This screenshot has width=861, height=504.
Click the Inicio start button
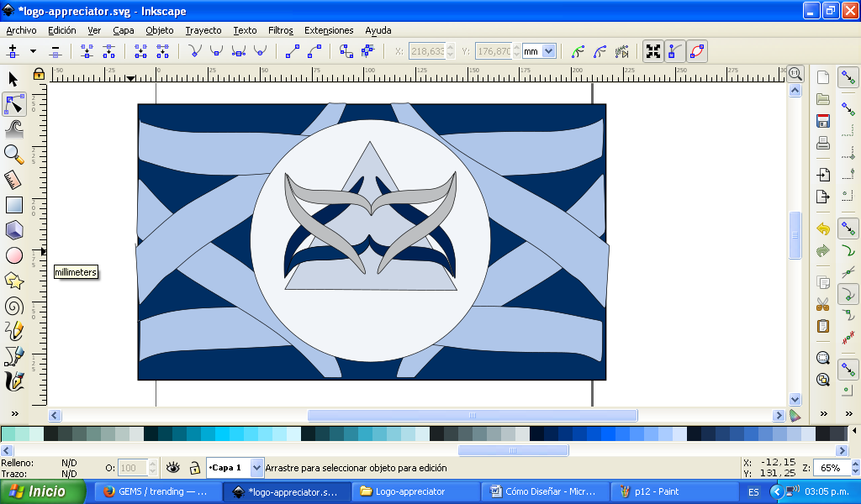(x=43, y=491)
